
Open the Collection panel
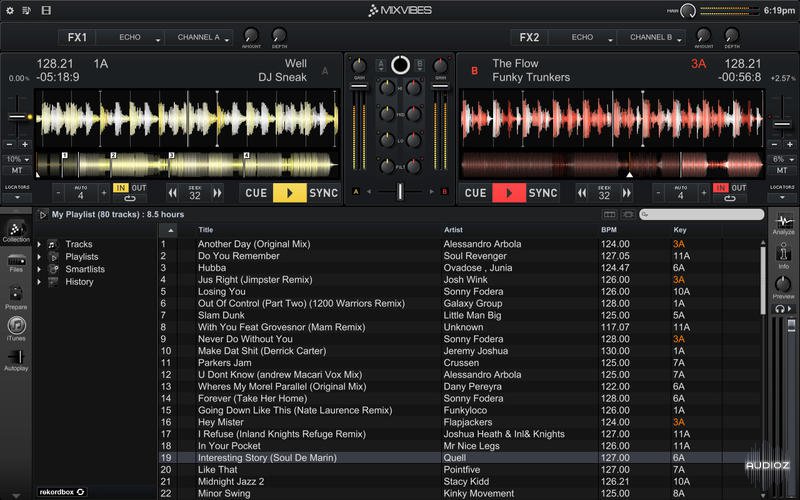pos(16,232)
